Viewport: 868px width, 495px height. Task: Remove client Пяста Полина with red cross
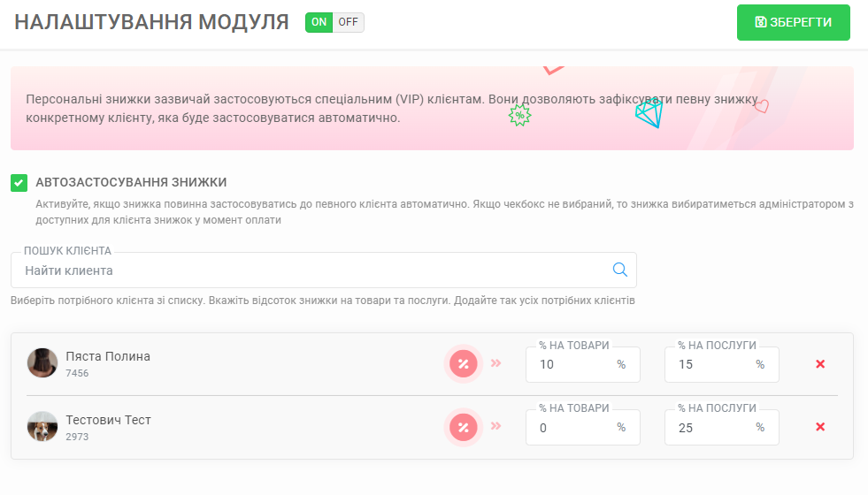820,364
